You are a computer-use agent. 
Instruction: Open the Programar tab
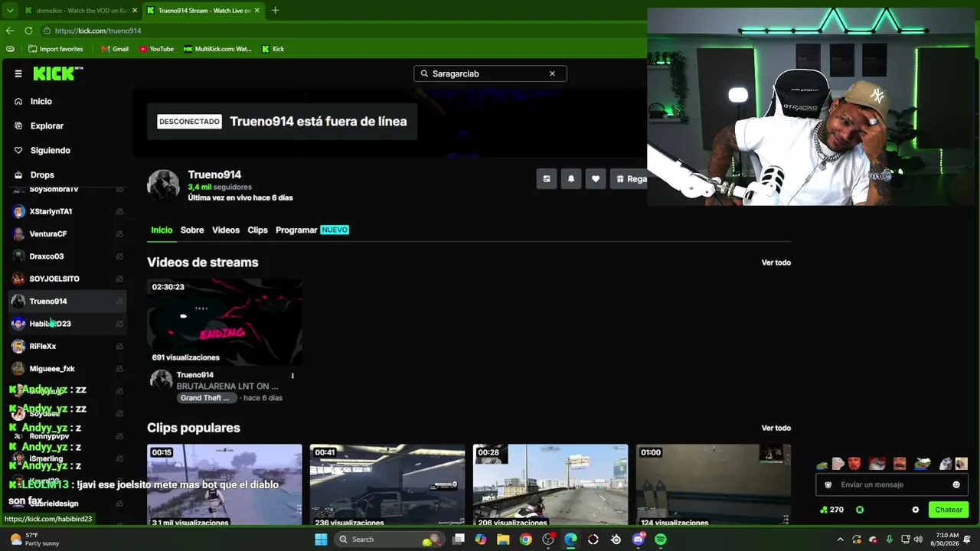click(x=312, y=230)
